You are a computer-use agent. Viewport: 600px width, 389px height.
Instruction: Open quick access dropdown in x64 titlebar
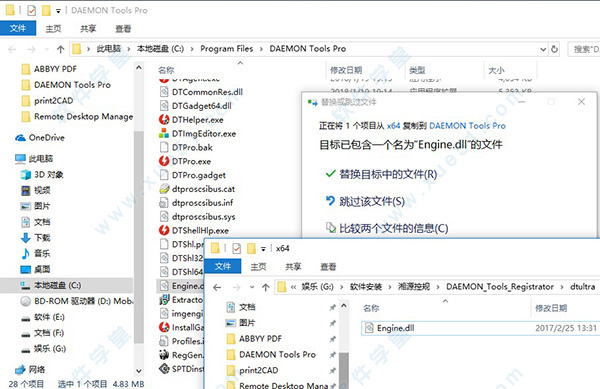pyautogui.click(x=263, y=249)
